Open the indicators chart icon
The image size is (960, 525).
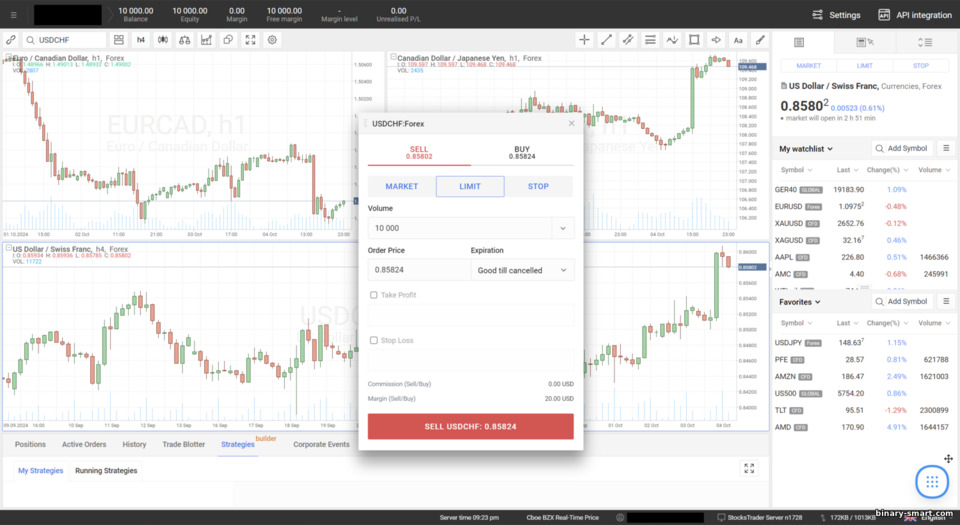[206, 40]
